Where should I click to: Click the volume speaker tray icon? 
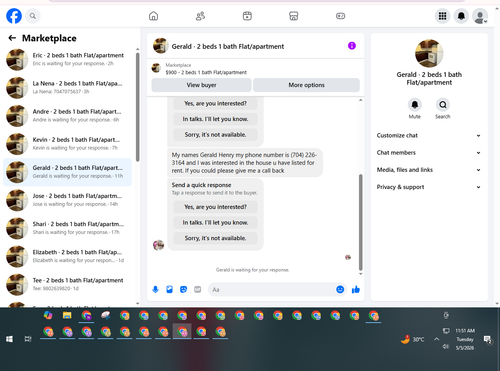coord(446,347)
